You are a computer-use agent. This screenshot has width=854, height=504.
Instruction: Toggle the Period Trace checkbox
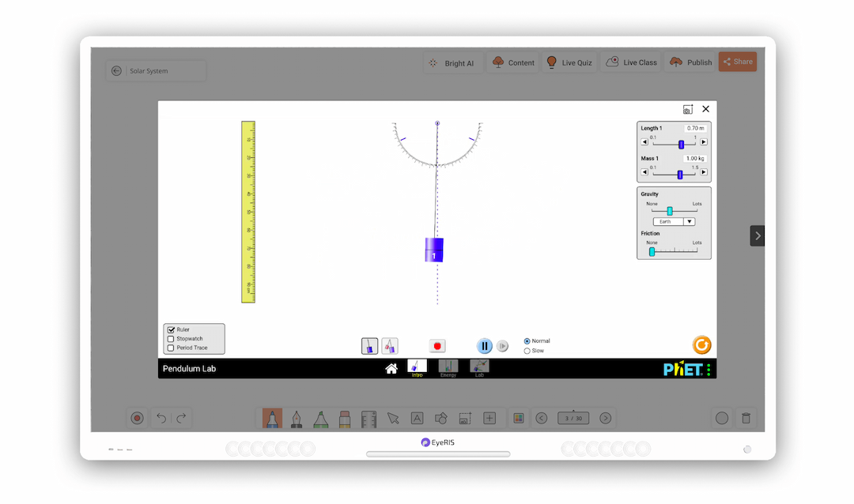click(x=172, y=347)
